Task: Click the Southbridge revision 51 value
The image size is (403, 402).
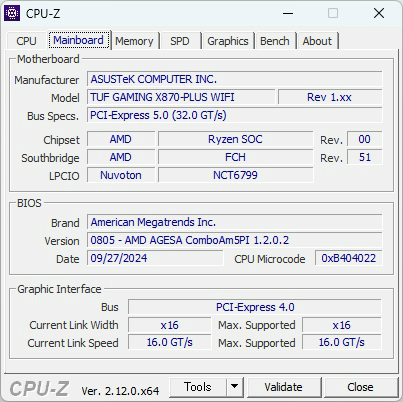Action: coord(365,157)
